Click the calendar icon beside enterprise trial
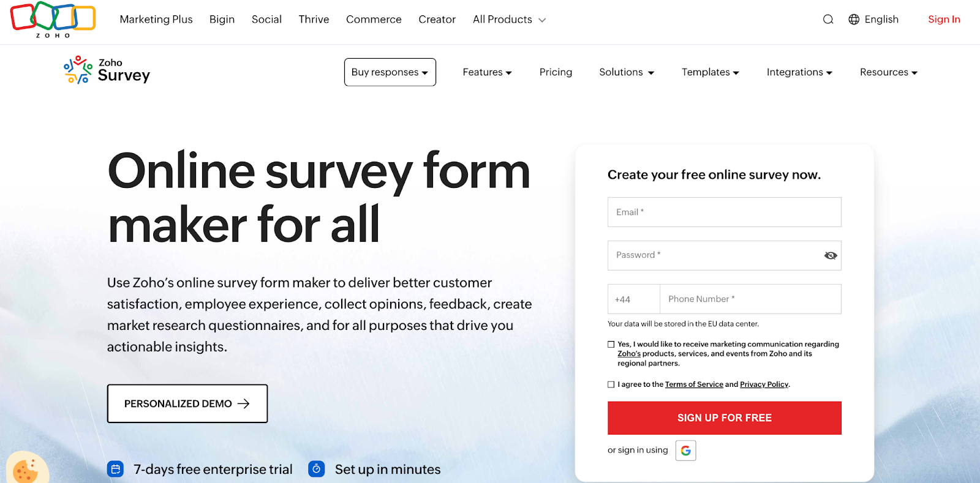This screenshot has height=483, width=980. coord(115,469)
